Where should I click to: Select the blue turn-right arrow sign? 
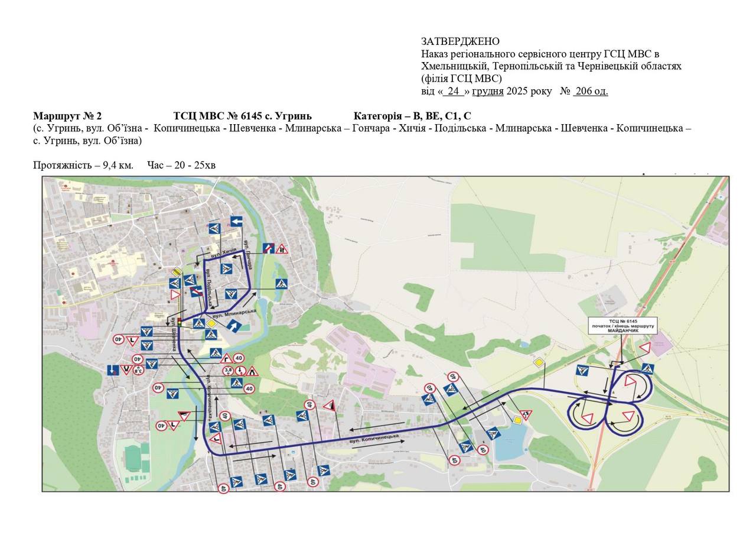pos(234,325)
